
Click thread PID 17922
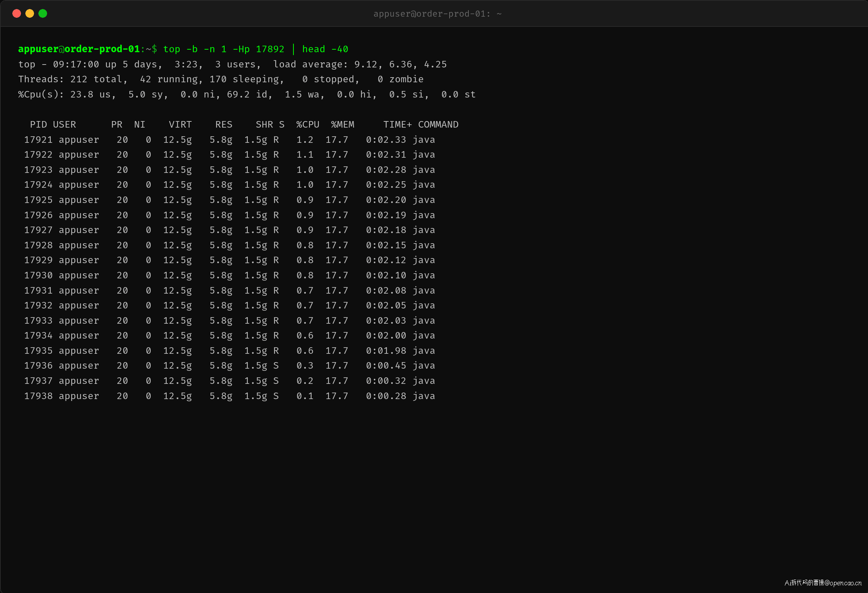click(38, 155)
